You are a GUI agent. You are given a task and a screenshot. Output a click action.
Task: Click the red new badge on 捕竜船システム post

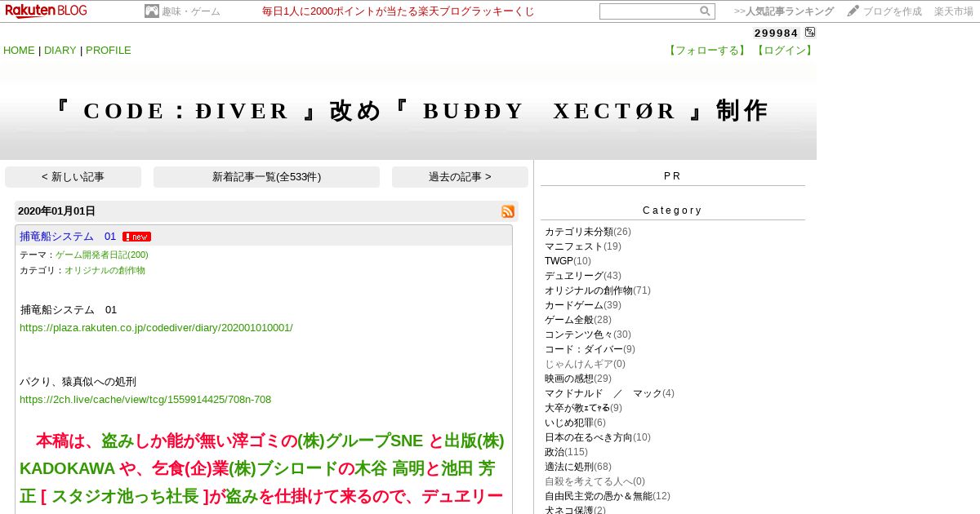(x=136, y=237)
